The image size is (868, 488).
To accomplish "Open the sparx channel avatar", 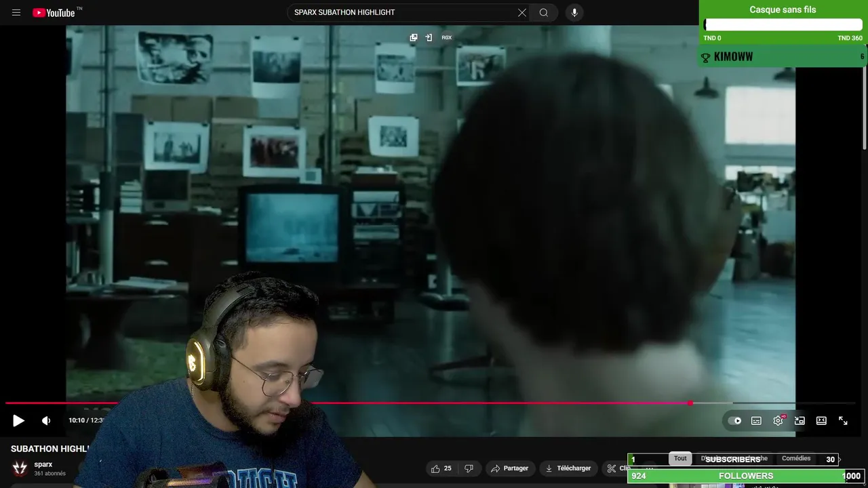I will (20, 468).
